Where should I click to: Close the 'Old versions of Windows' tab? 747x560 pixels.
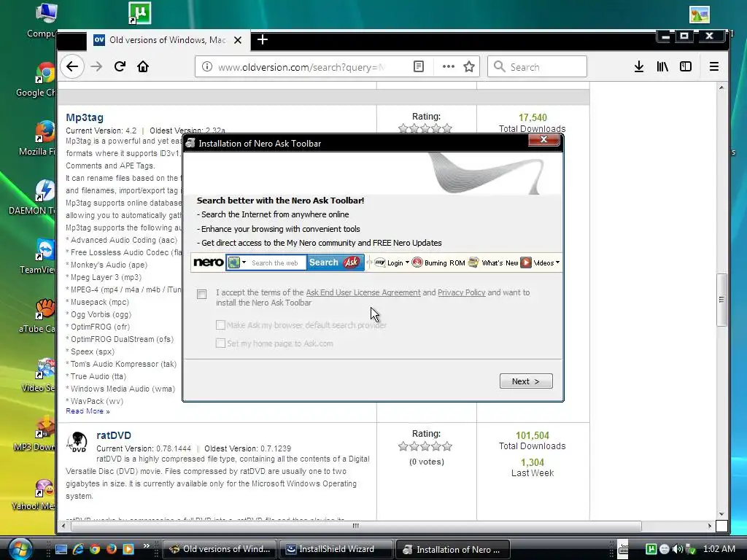(x=238, y=41)
